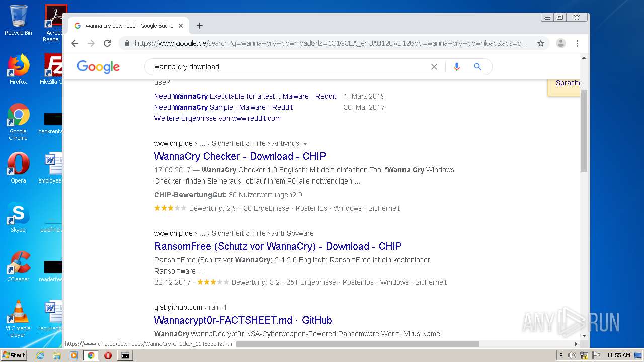Switch to Chrome in taskbar

click(x=91, y=355)
